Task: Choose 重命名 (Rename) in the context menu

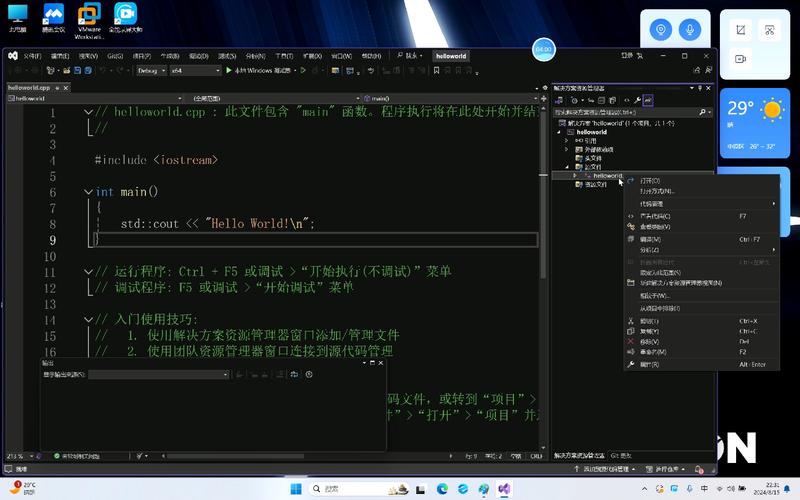Action: tap(651, 352)
